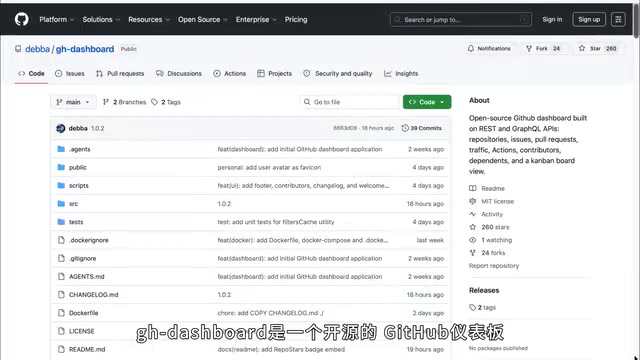Expand the Resources menu
The height and width of the screenshot is (360, 640).
[x=149, y=20]
